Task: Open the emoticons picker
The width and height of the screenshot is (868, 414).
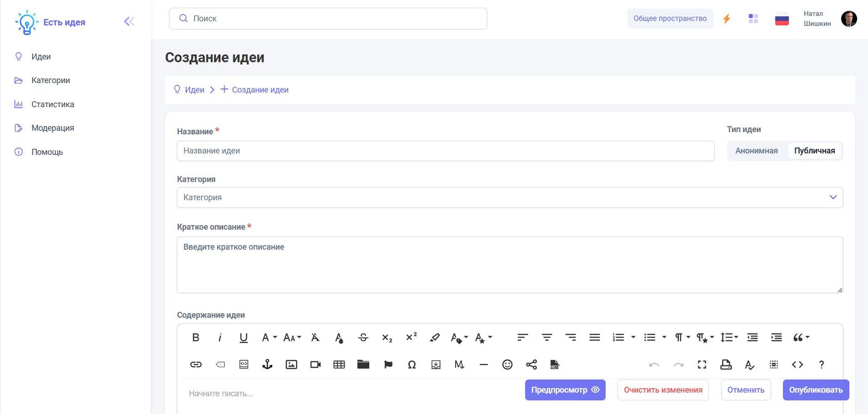Action: 507,364
